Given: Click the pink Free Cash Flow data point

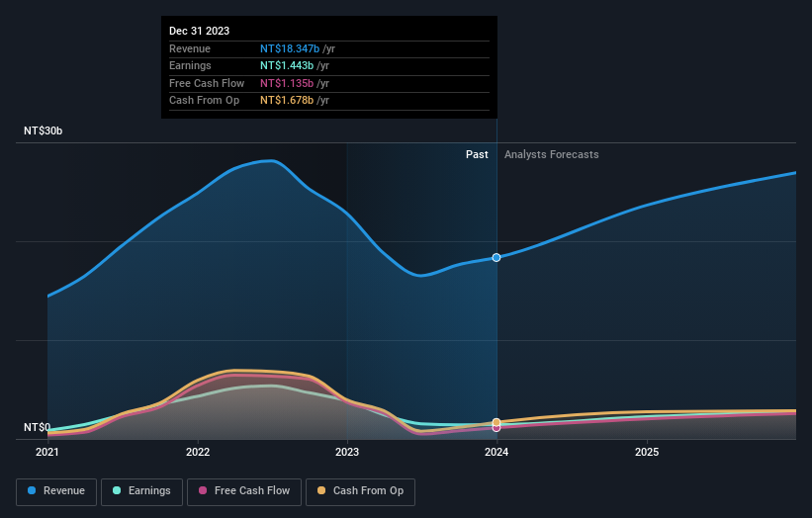Looking at the screenshot, I should [496, 428].
